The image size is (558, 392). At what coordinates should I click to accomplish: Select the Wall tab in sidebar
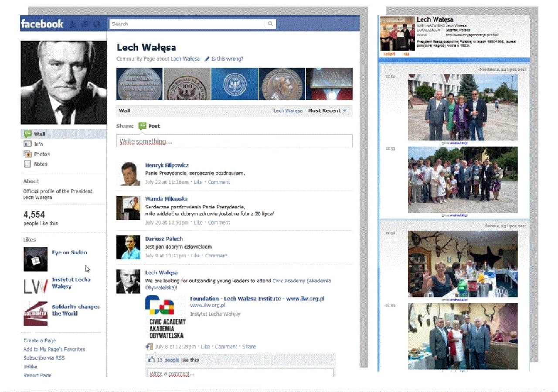click(x=39, y=134)
